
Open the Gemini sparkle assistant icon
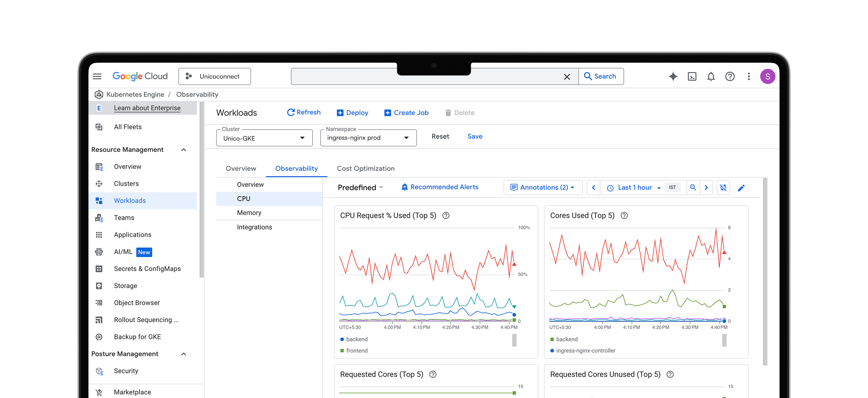673,76
